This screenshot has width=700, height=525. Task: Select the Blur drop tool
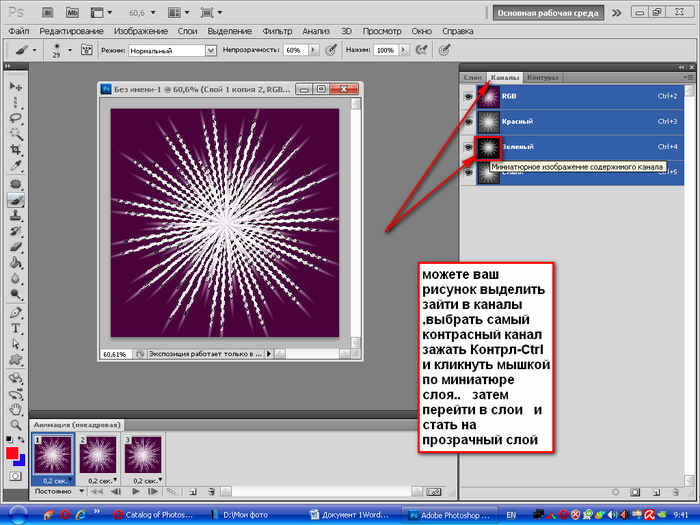(16, 278)
